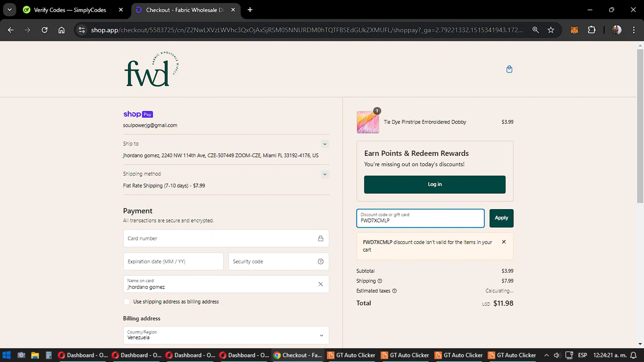Open the Security code help icon

coord(320,262)
